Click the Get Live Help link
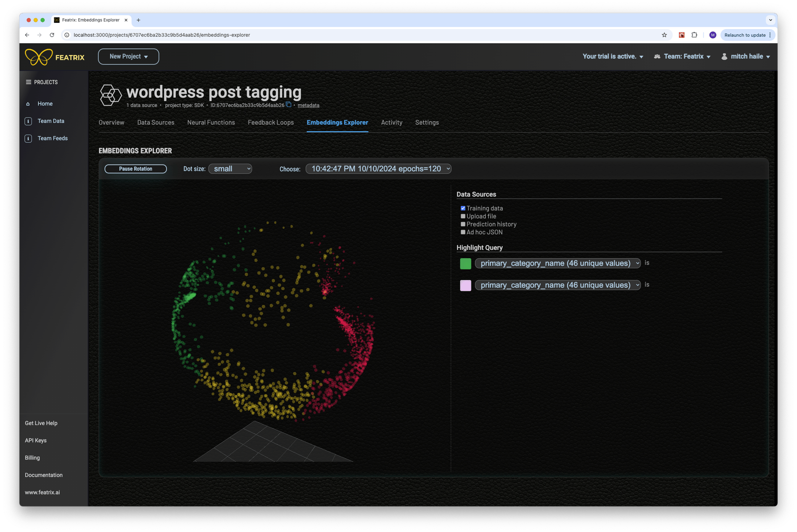797x532 pixels. [41, 423]
